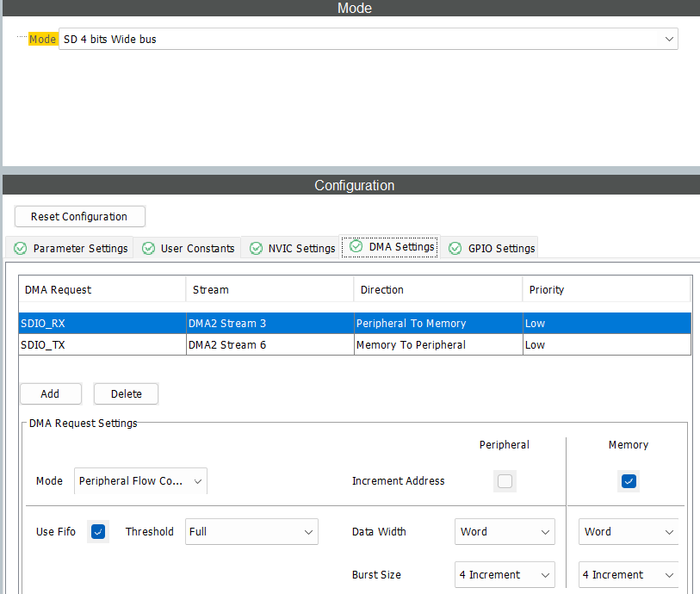This screenshot has width=700, height=594.
Task: Open the Threshold Full dropdown
Action: click(251, 531)
